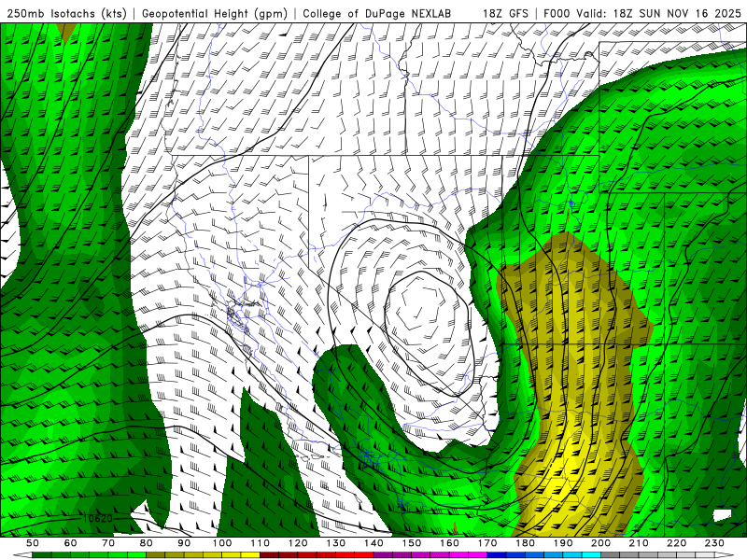Click the 120 kt scale label
Image resolution: width=747 pixels, height=560 pixels.
pos(298,543)
